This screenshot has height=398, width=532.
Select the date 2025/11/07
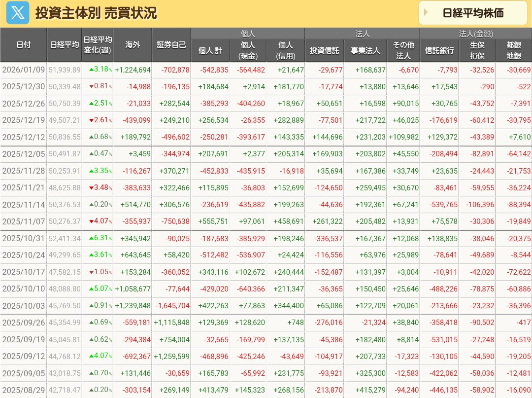click(x=24, y=221)
